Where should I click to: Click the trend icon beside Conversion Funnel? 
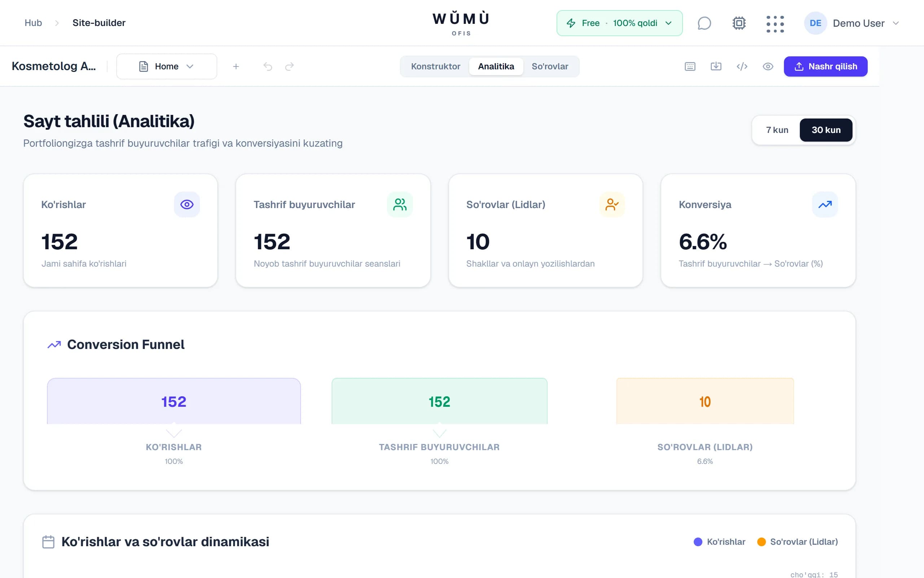(54, 344)
